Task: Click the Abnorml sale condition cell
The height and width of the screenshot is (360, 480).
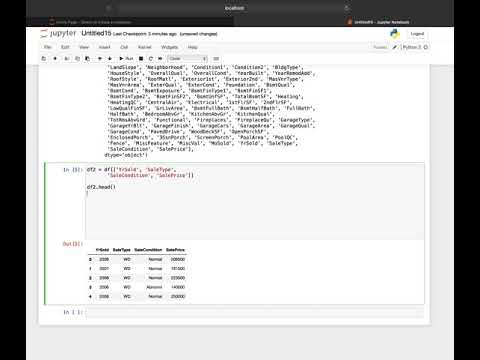Action: [154, 287]
